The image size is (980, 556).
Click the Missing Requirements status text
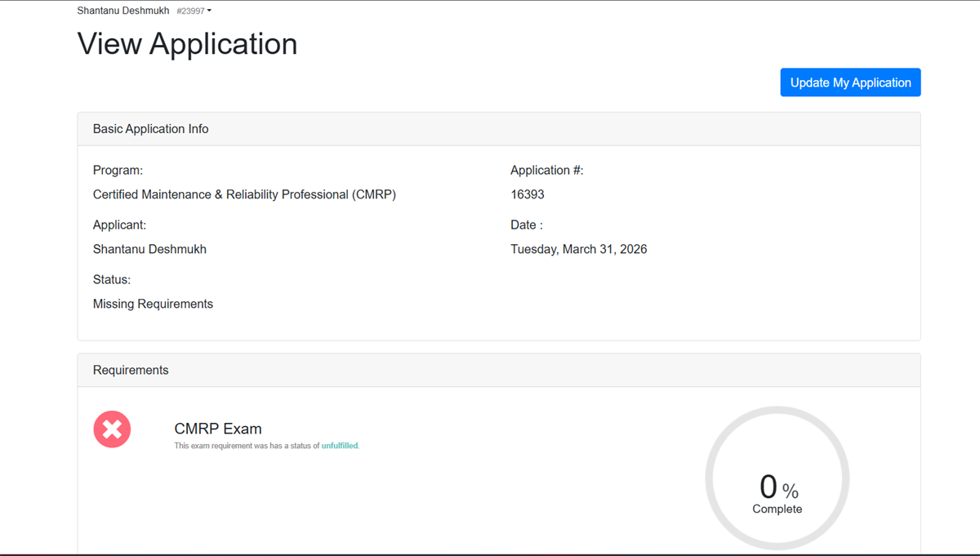(153, 304)
